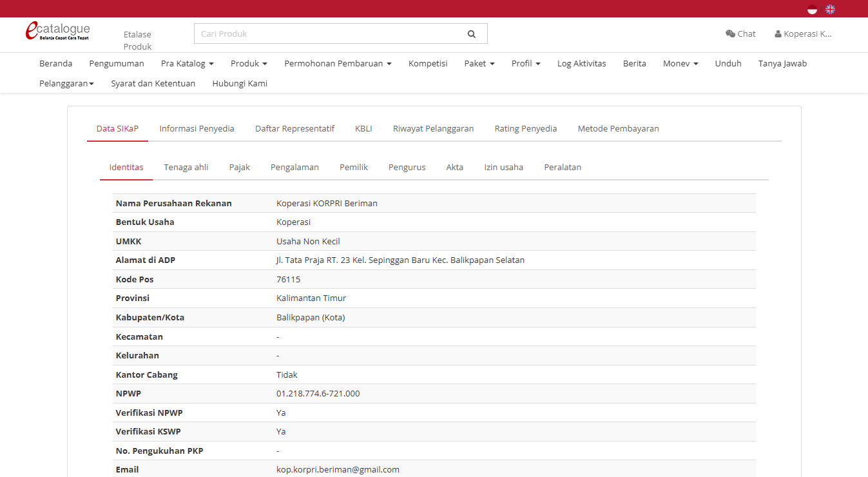Switch to the Informasi Penyedia tab
Image resolution: width=868 pixels, height=477 pixels.
[197, 128]
